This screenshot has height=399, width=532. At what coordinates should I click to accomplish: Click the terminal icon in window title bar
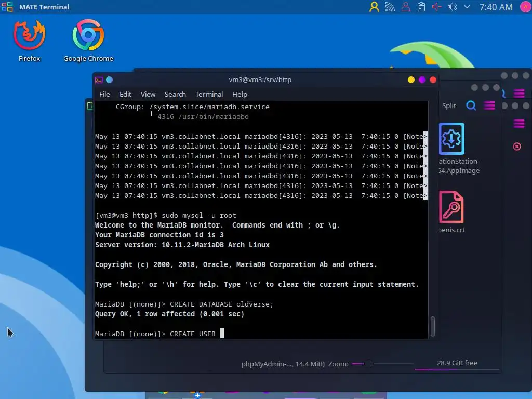pos(99,80)
